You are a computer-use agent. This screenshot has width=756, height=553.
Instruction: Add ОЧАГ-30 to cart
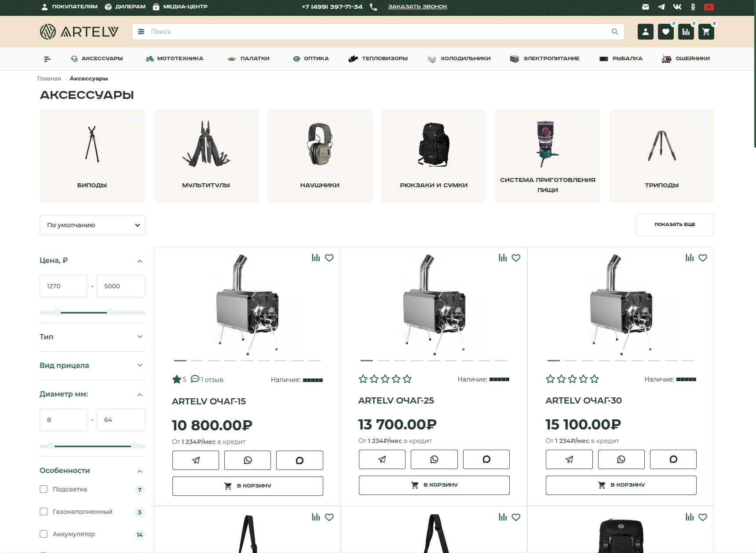pos(621,485)
